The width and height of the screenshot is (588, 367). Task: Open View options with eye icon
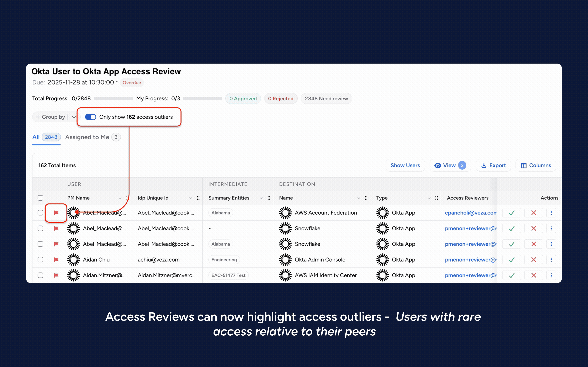click(x=450, y=165)
